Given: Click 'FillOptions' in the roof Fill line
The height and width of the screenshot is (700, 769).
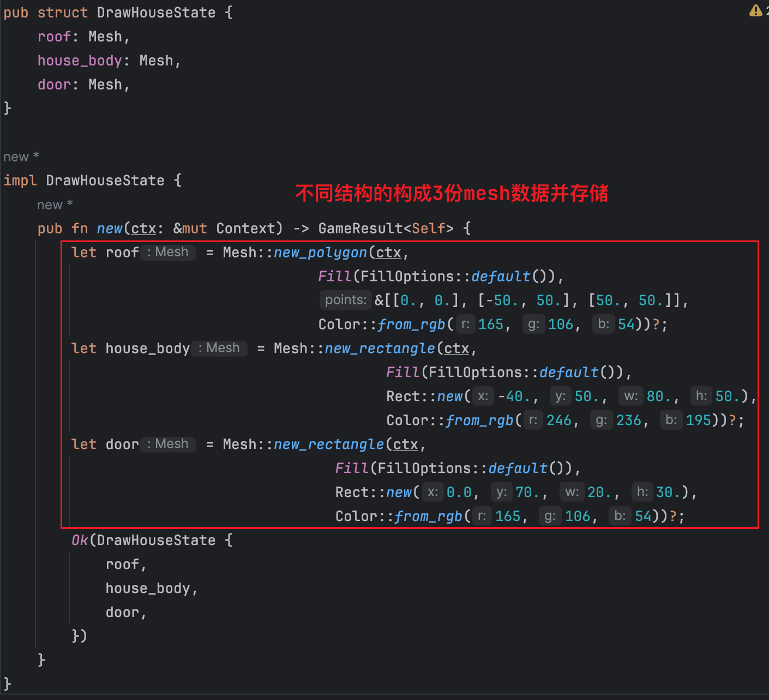Looking at the screenshot, I should pos(407,276).
